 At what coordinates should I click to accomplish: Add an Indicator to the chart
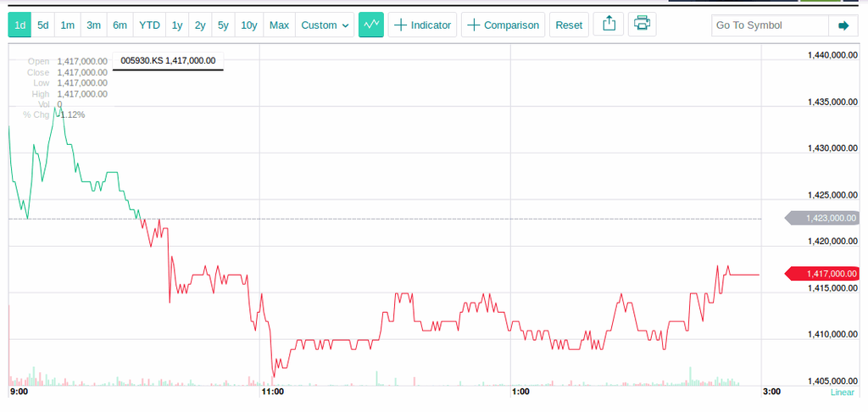tap(422, 25)
